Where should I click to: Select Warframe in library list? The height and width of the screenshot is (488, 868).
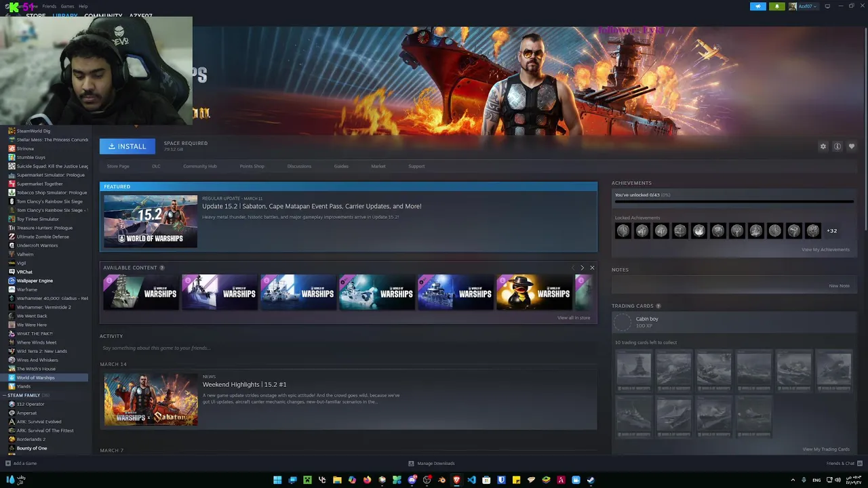27,289
